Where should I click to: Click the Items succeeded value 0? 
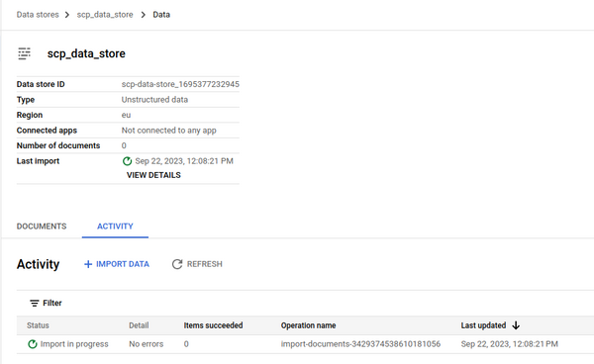186,344
